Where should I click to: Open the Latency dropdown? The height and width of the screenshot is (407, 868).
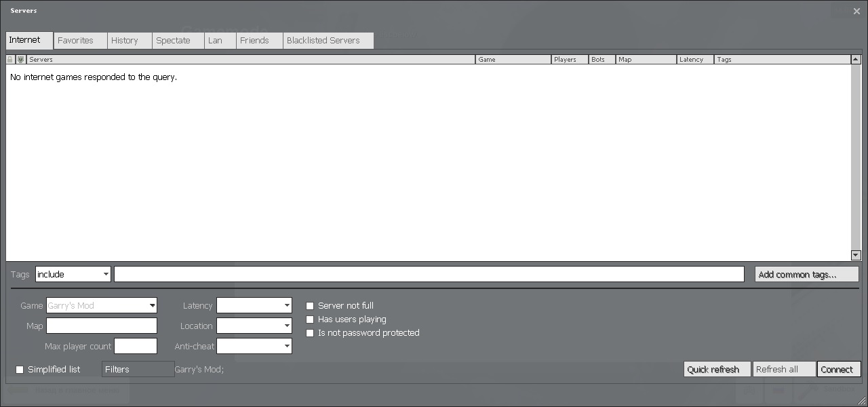tap(254, 306)
